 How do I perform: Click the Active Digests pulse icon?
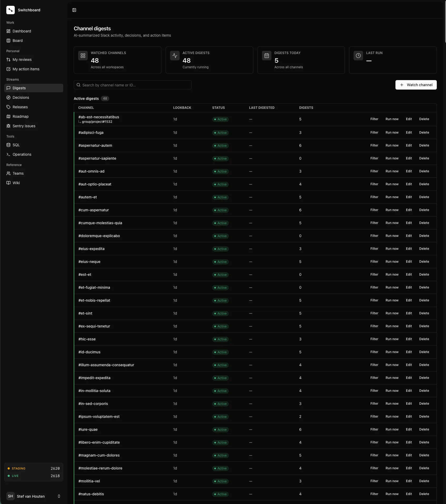175,56
